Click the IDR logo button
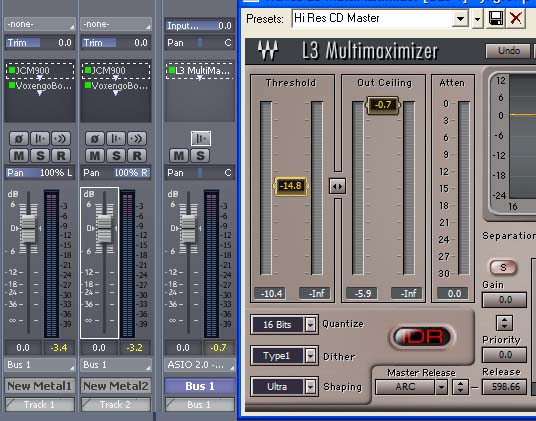The width and height of the screenshot is (536, 421). pyautogui.click(x=422, y=337)
